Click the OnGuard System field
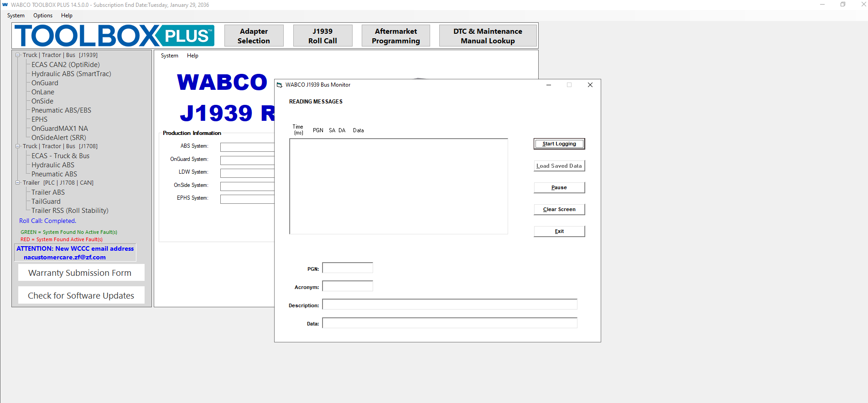This screenshot has height=403, width=868. click(x=247, y=160)
